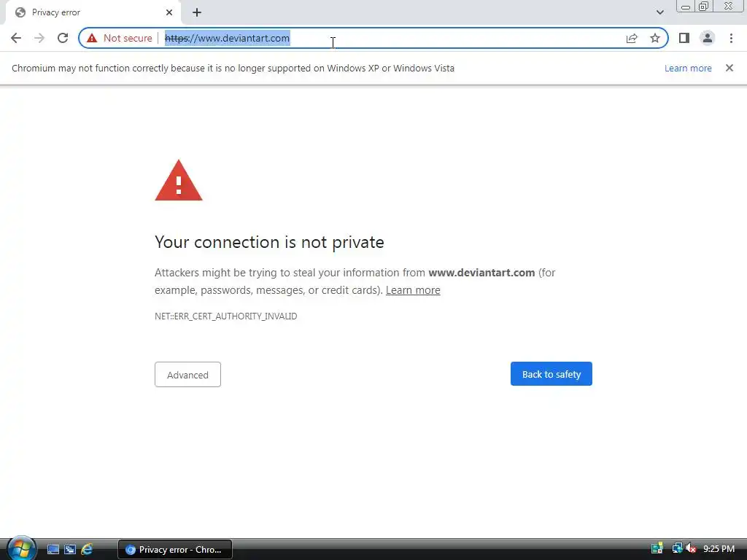747x560 pixels.
Task: Minimize the Chromium window
Action: click(x=686, y=7)
